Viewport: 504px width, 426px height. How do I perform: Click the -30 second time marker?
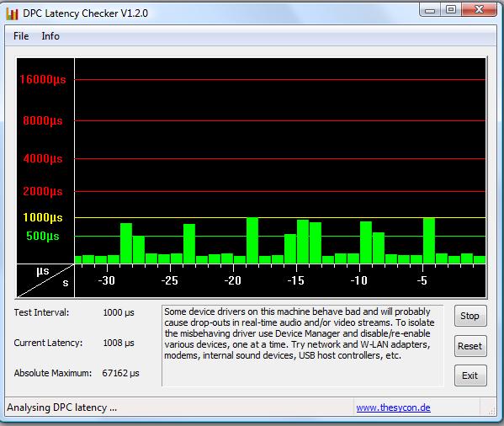[106, 280]
